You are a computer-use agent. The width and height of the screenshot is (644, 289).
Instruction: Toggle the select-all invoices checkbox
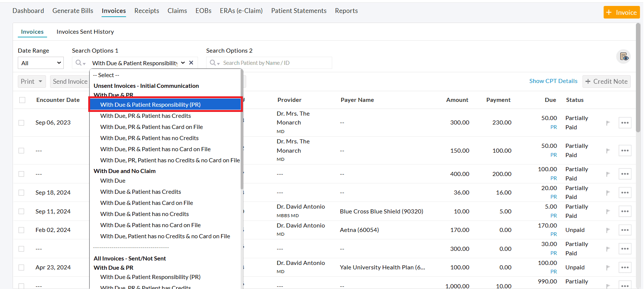point(22,100)
